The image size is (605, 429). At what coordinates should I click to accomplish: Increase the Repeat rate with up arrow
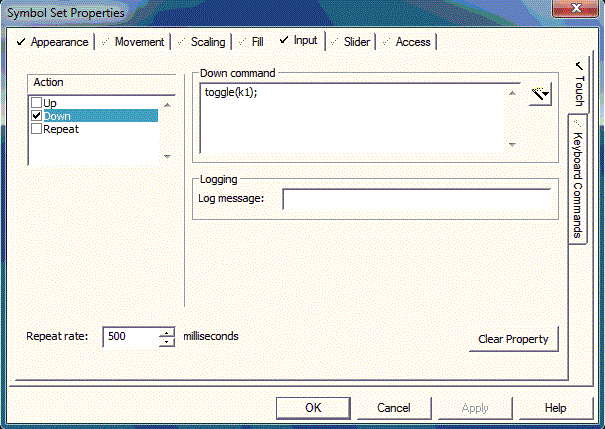[166, 332]
